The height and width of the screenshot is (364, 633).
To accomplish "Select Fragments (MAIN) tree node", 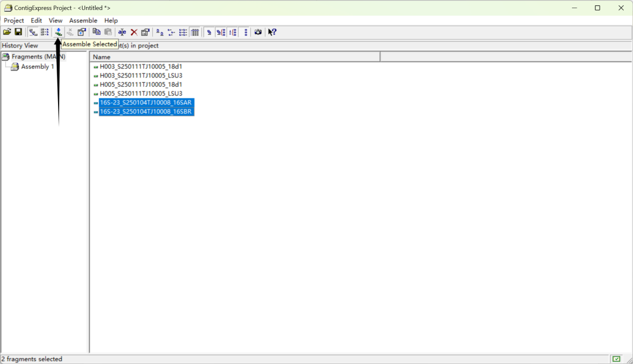I will pyautogui.click(x=38, y=56).
